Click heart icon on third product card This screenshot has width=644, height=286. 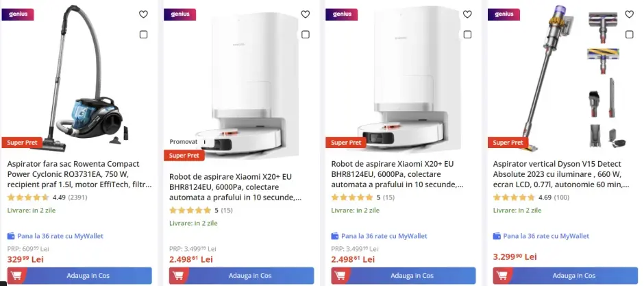pyautogui.click(x=467, y=14)
